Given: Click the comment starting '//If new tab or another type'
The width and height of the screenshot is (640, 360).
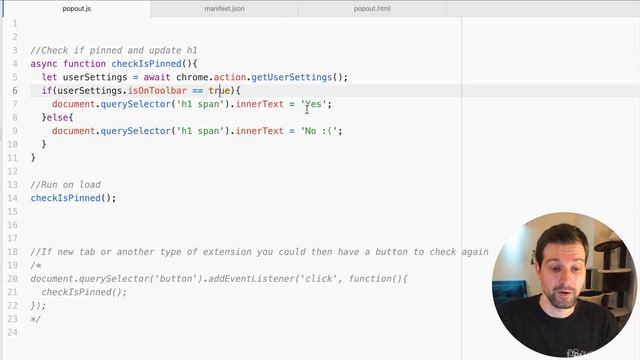Looking at the screenshot, I should (260, 252).
